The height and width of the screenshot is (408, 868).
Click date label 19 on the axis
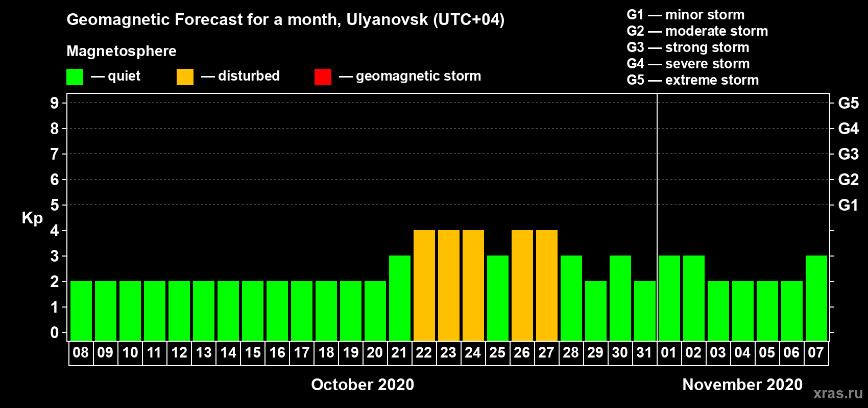(350, 352)
